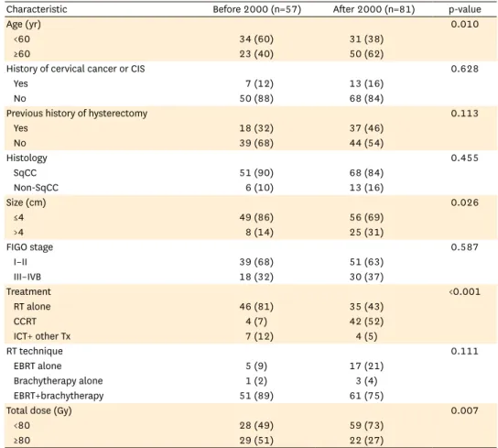This screenshot has height=448, width=498.
Task: Select the 'RT technique' row label
Action: (34, 351)
